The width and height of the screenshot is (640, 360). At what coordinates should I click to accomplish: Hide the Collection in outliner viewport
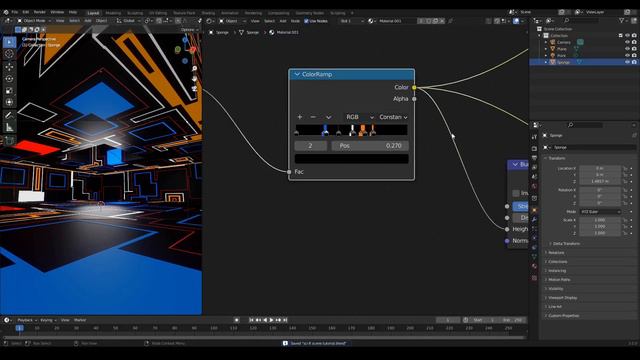click(x=627, y=36)
